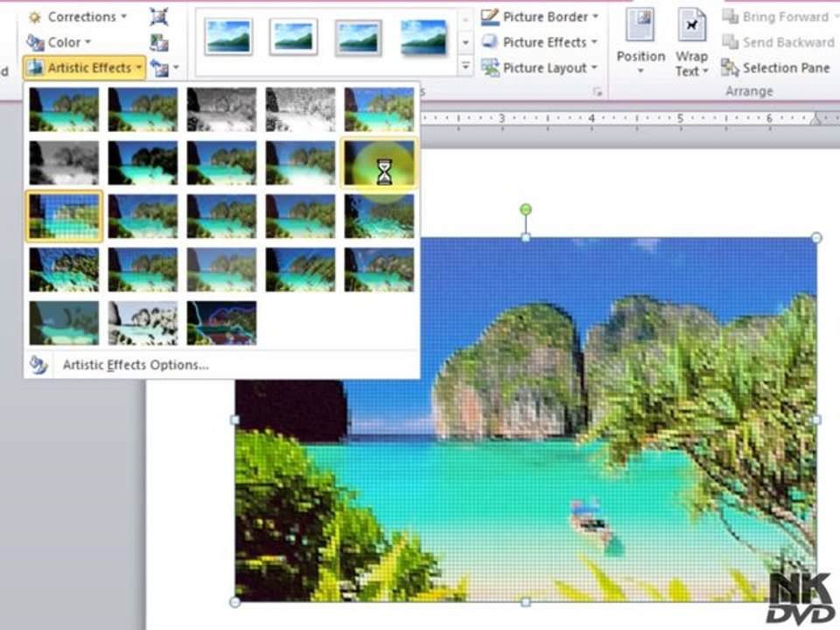Click the green rotation handle above picture
840x630 pixels.
point(526,208)
